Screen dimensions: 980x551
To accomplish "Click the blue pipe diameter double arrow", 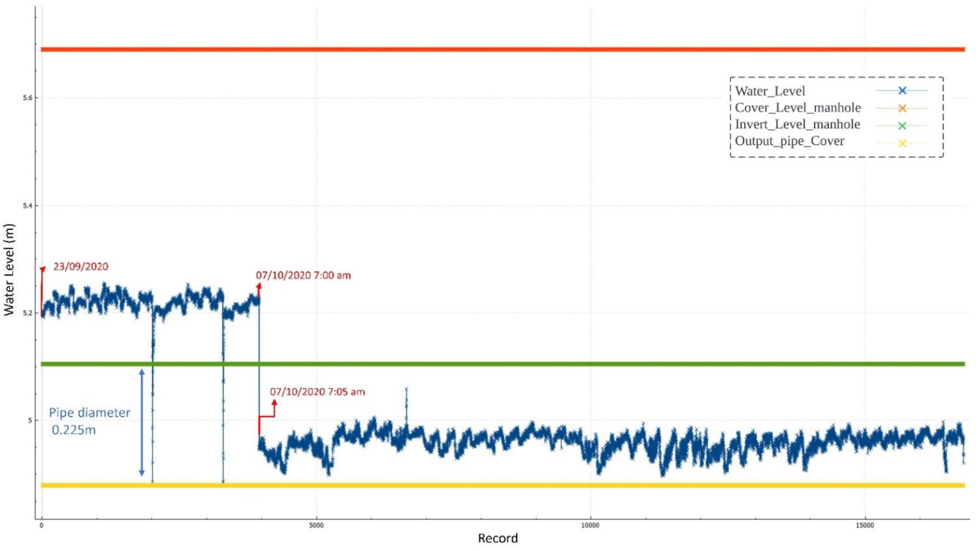I will [x=142, y=422].
